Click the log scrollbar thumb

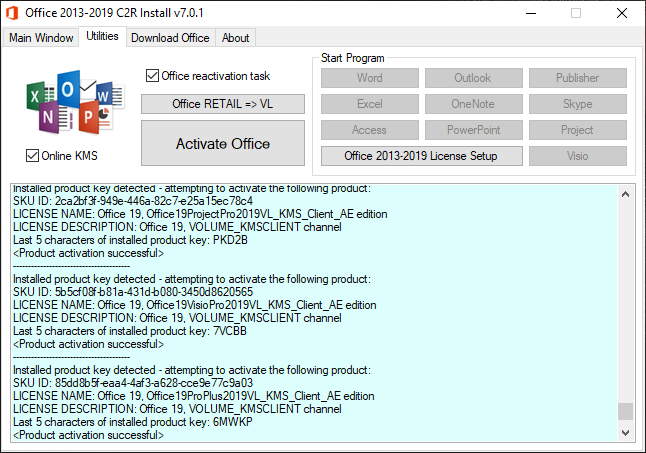tap(625, 411)
